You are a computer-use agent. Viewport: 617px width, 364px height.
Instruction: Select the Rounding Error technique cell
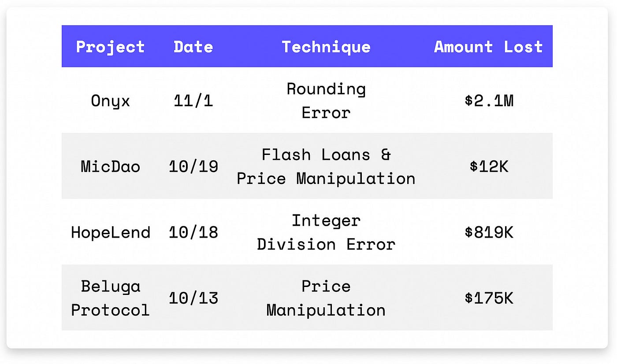pos(326,101)
